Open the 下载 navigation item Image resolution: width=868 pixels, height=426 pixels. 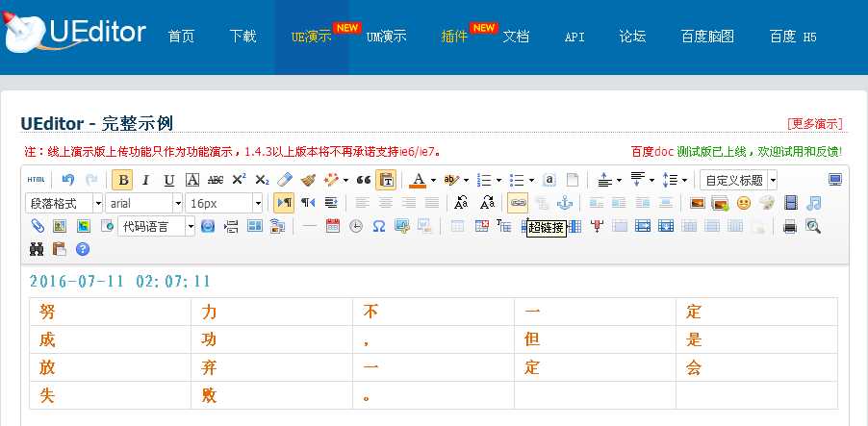[243, 38]
